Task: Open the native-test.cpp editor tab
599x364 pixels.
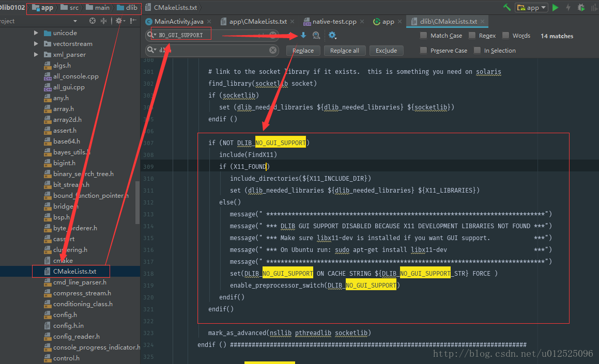Action: coord(334,22)
